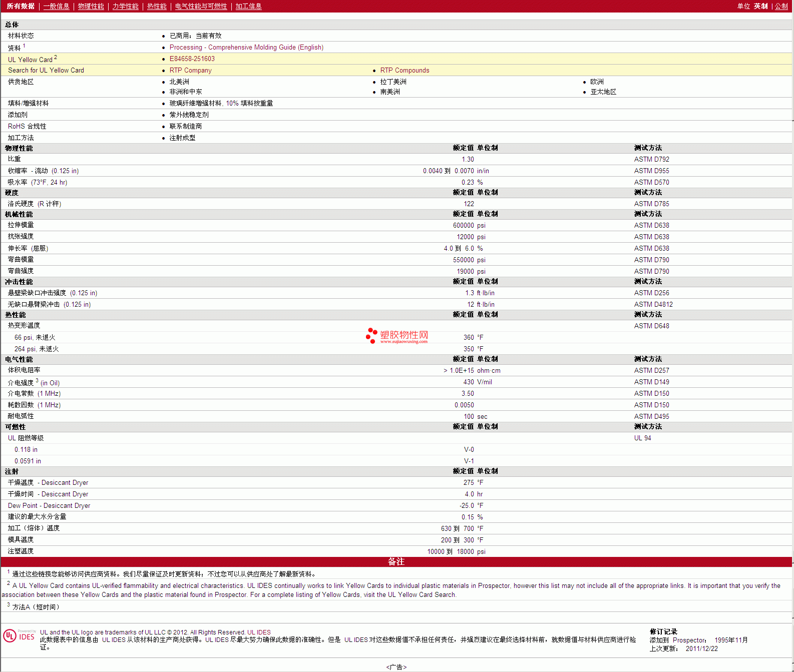Screen dimensions: 794x672
Task: Open Processing Comprehensive Molding Guide link
Action: [x=246, y=47]
